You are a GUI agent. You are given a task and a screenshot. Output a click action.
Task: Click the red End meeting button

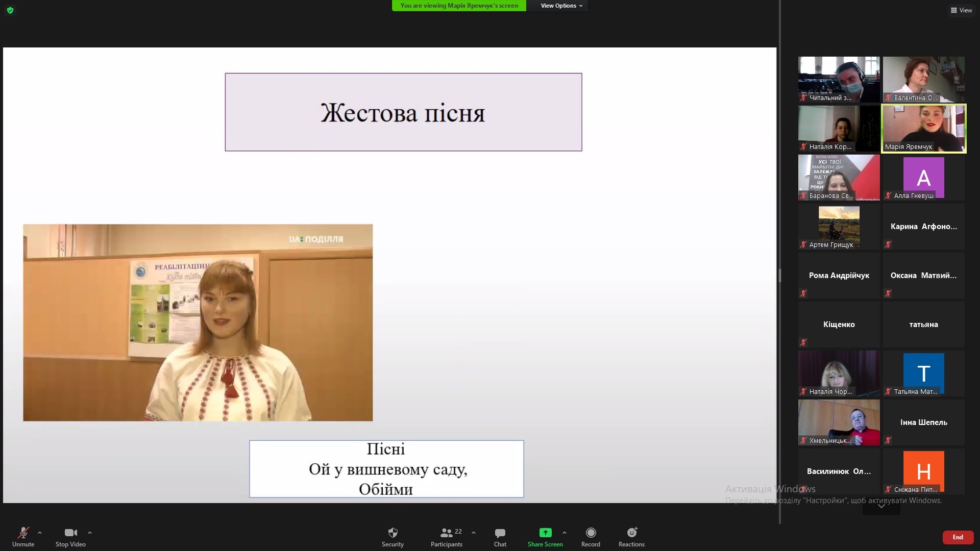coord(958,537)
